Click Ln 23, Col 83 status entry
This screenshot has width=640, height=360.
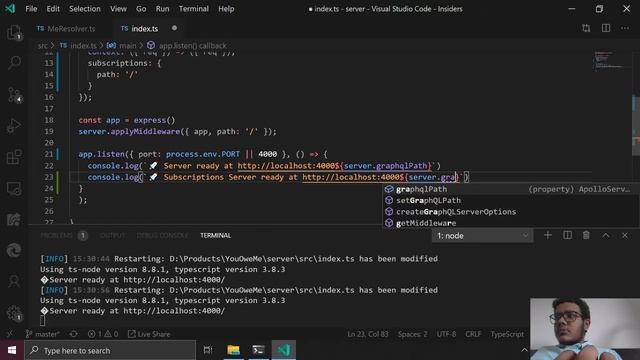click(368, 334)
